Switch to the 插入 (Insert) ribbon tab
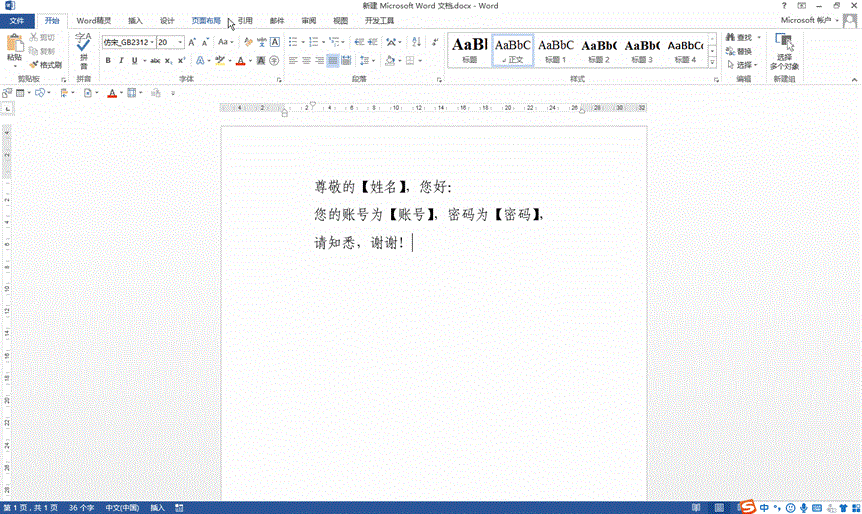The width and height of the screenshot is (862, 514). (x=135, y=20)
